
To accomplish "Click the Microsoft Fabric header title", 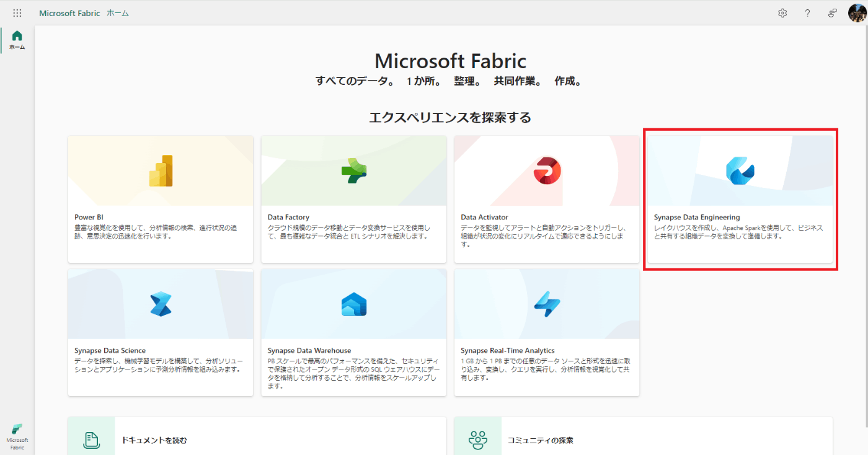I will [x=69, y=13].
